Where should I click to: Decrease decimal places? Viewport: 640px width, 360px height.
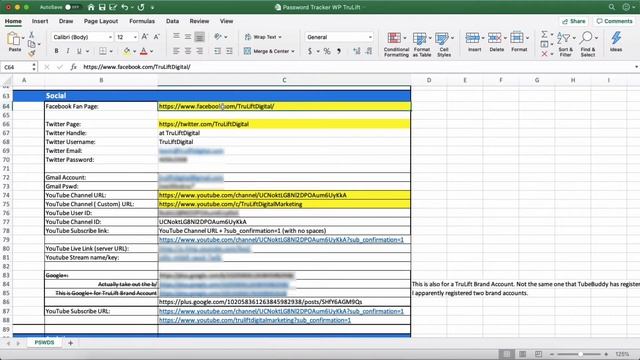(369, 51)
